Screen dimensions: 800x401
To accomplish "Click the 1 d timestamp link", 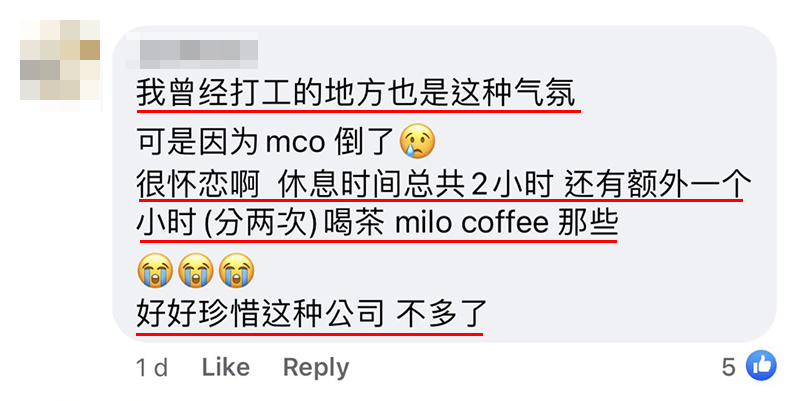I will (x=152, y=367).
